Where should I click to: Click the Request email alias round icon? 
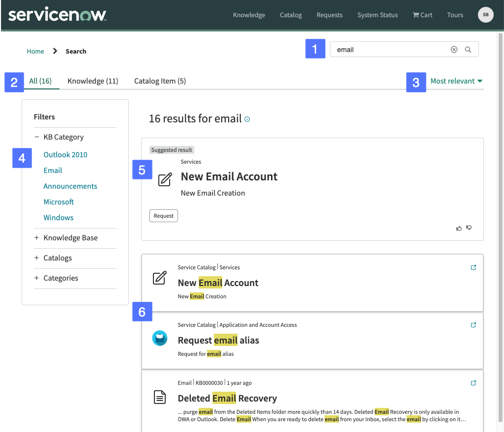click(160, 338)
